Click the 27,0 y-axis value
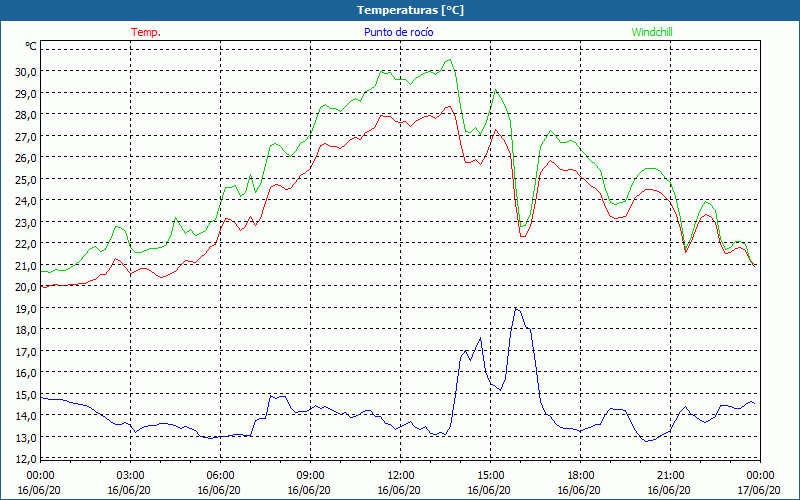Viewport: 800px width, 500px height. [x=26, y=136]
